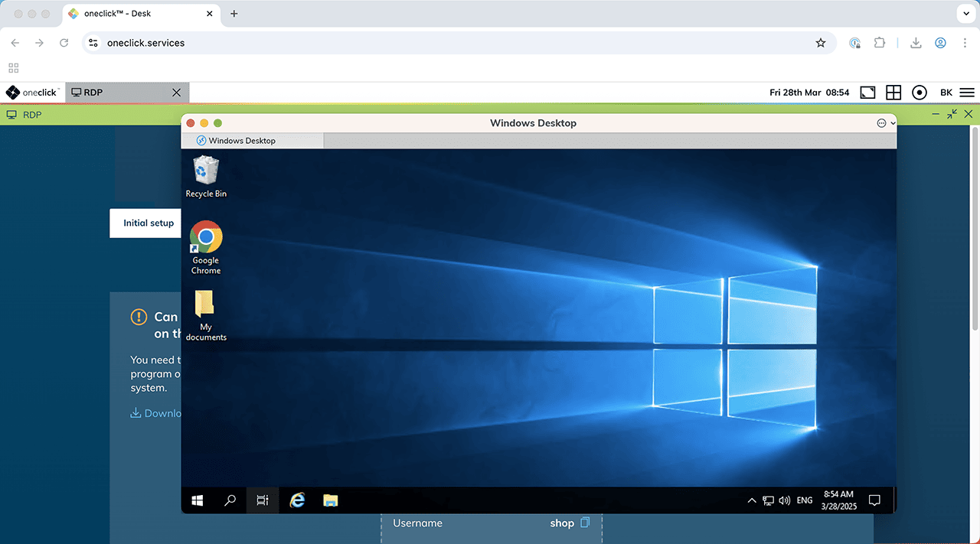980x544 pixels.
Task: Open the Windows Desktop window options dropdown
Action: 885,123
